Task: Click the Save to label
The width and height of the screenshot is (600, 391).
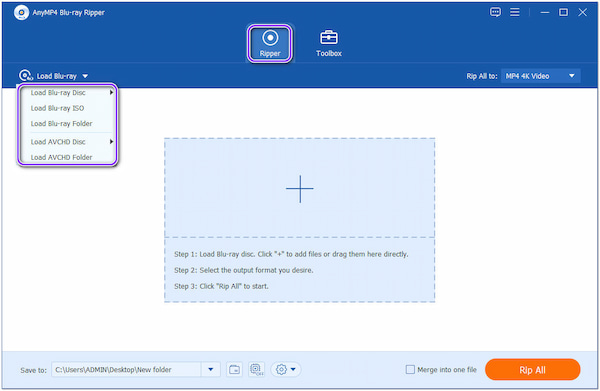Action: pos(33,370)
